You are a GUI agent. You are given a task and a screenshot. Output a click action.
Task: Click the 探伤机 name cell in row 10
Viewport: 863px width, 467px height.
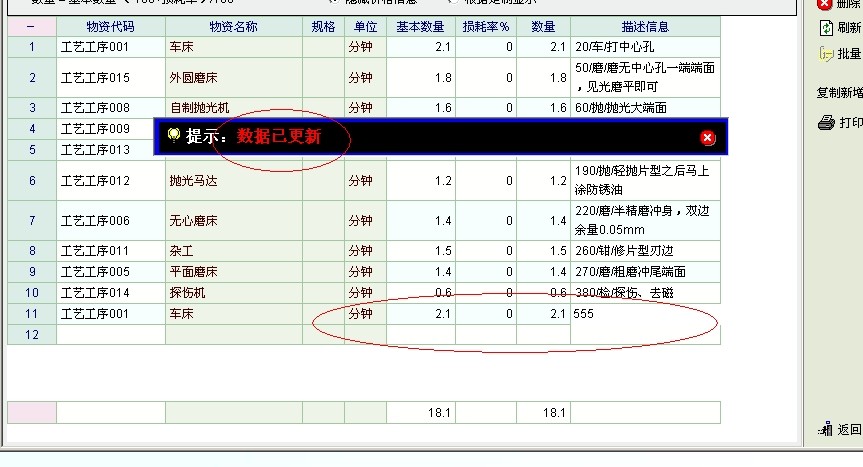tap(233, 293)
